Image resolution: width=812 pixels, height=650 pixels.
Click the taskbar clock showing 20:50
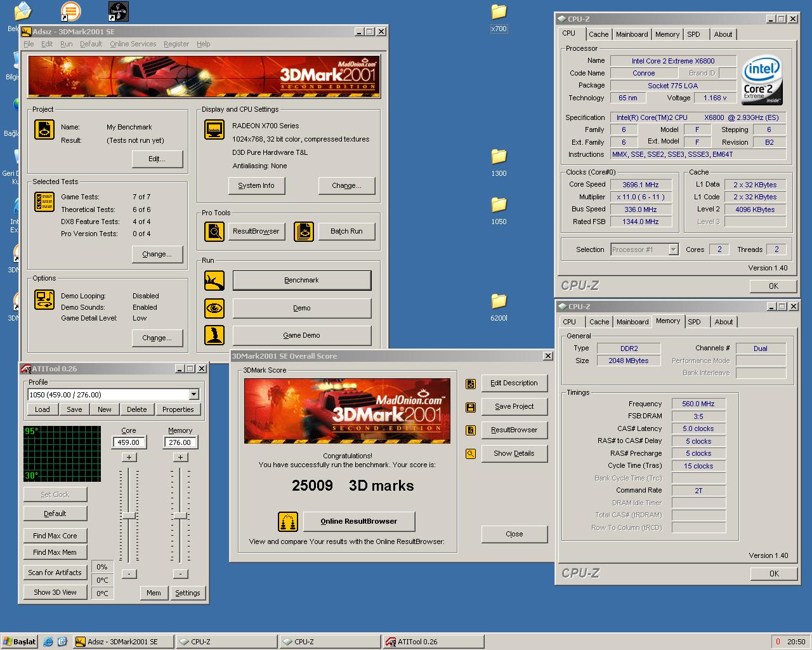click(796, 642)
